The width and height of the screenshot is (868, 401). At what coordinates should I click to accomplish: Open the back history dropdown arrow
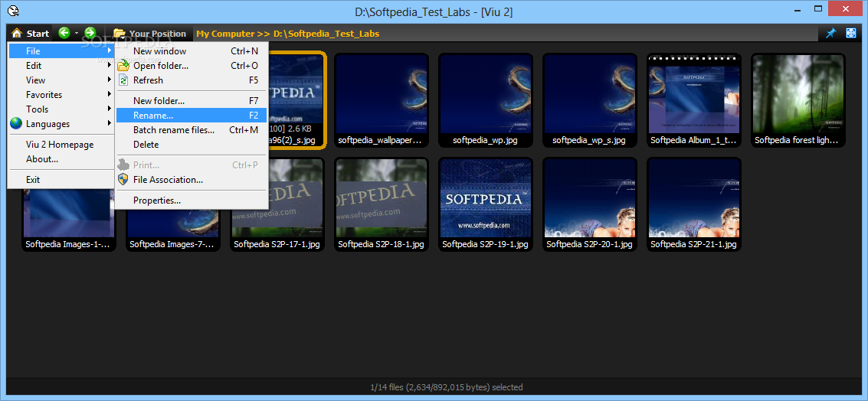coord(77,34)
